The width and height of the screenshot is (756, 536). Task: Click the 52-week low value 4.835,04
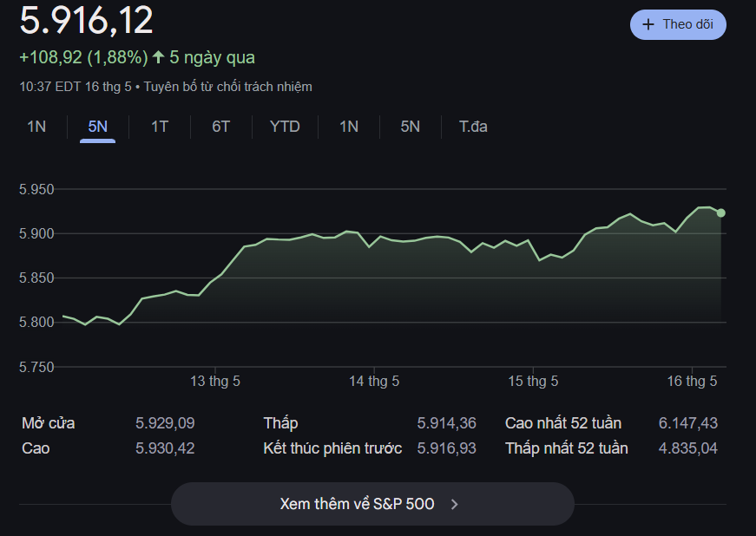coord(688,448)
